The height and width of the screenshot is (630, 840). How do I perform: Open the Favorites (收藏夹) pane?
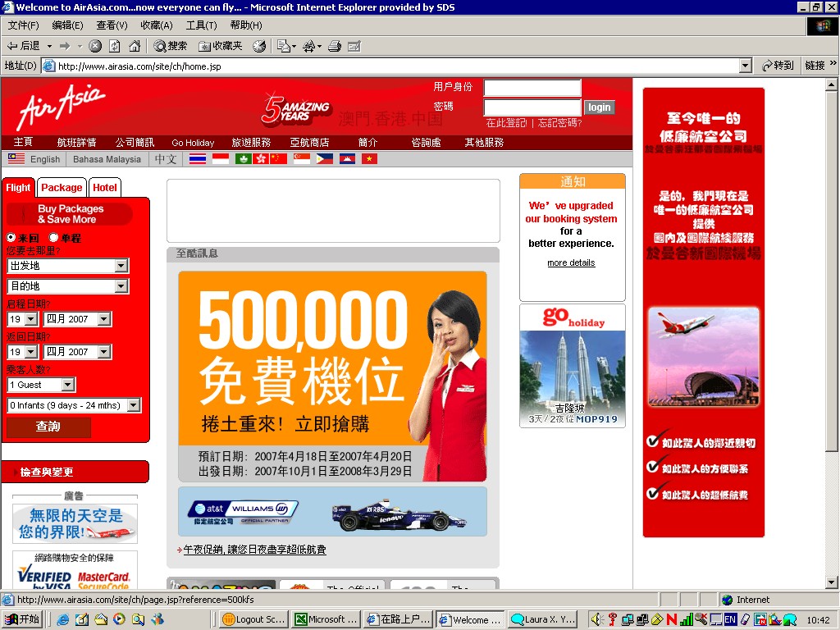click(220, 46)
